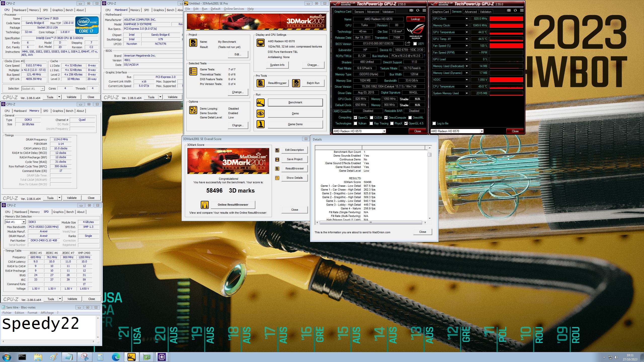The image size is (644, 362).
Task: Click the Selected Tests checklist icon
Action: (193, 71)
